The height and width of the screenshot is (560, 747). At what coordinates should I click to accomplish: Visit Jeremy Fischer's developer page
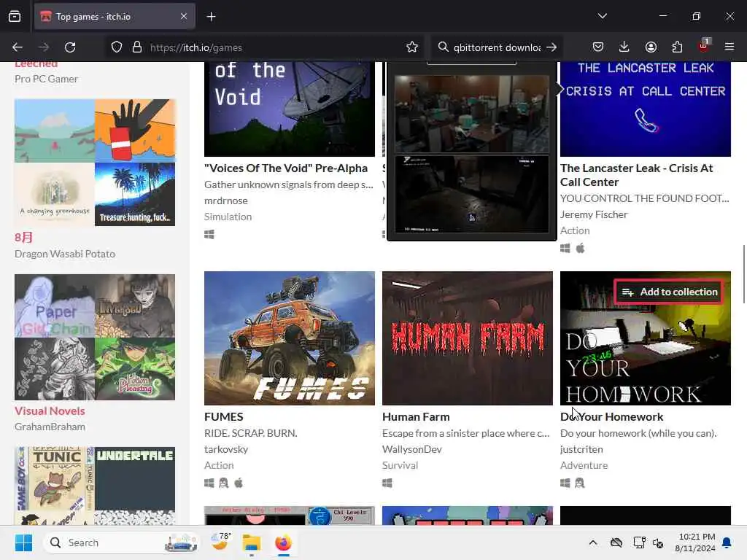tap(594, 214)
